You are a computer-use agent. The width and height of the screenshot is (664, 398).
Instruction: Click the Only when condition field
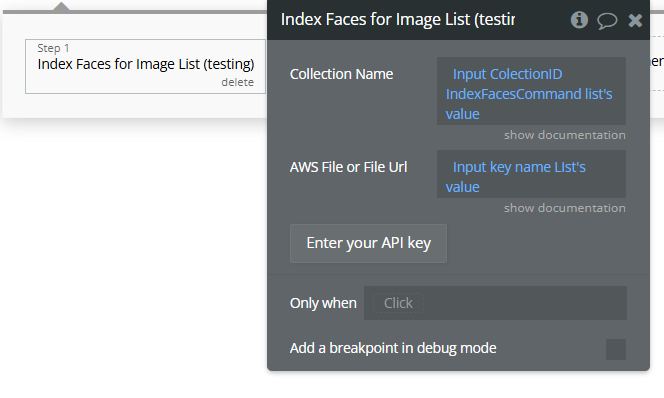(495, 303)
